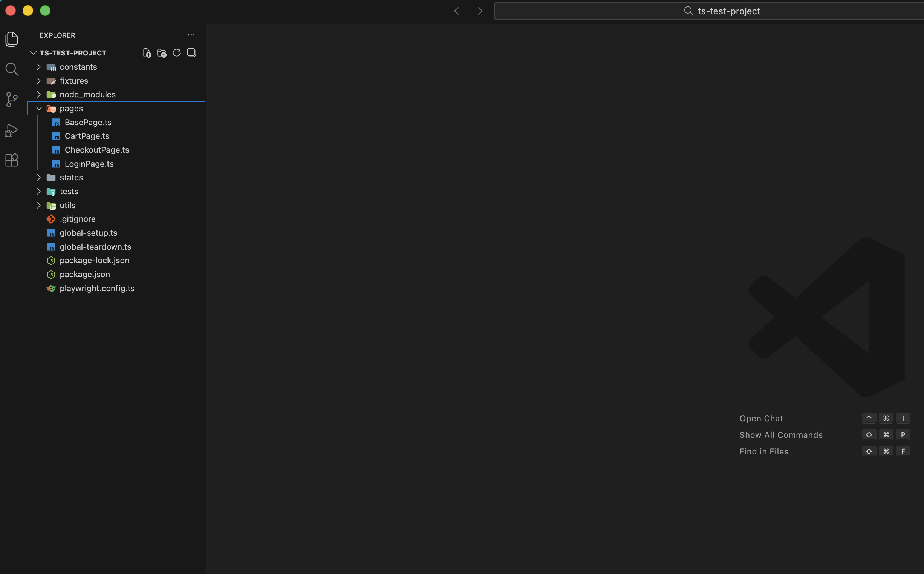Click the navigate back arrow

pyautogui.click(x=458, y=11)
